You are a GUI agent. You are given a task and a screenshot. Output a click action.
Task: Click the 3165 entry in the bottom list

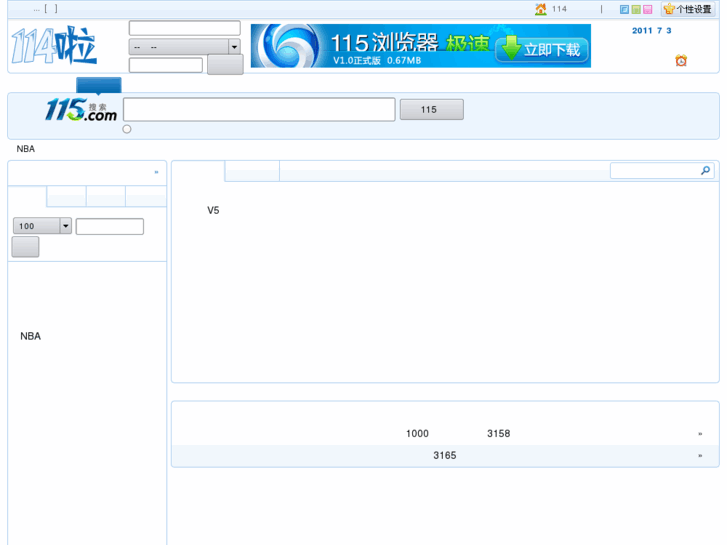tap(445, 455)
